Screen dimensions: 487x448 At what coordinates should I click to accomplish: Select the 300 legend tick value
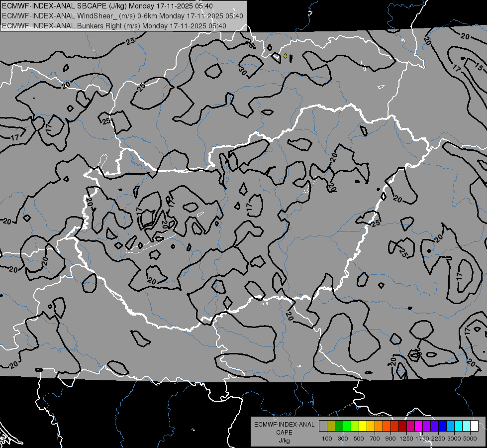click(x=343, y=439)
